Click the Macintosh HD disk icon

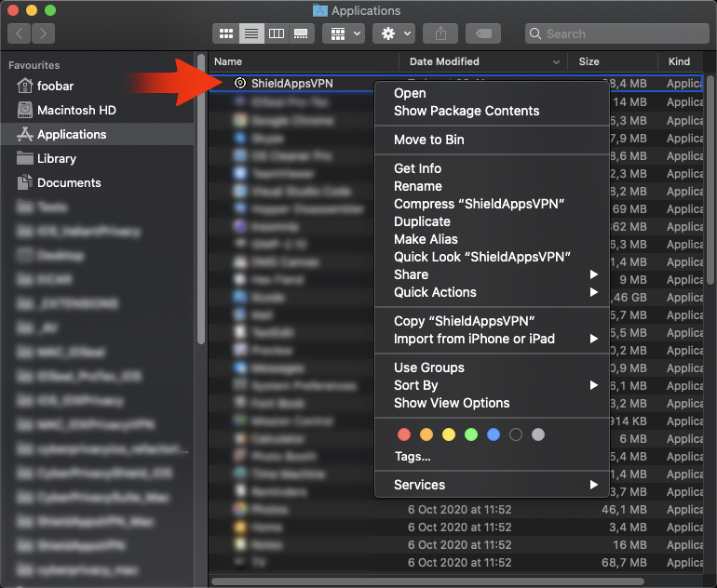point(25,110)
